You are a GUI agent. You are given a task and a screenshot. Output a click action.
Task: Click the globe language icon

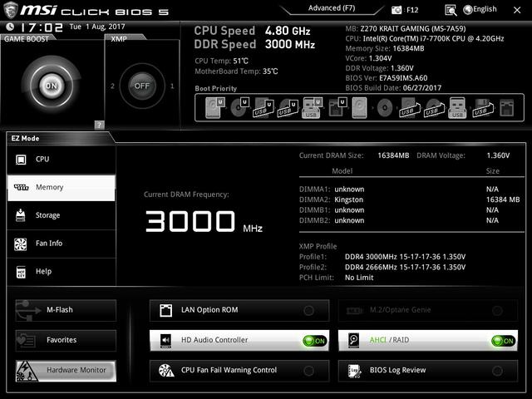click(x=467, y=10)
